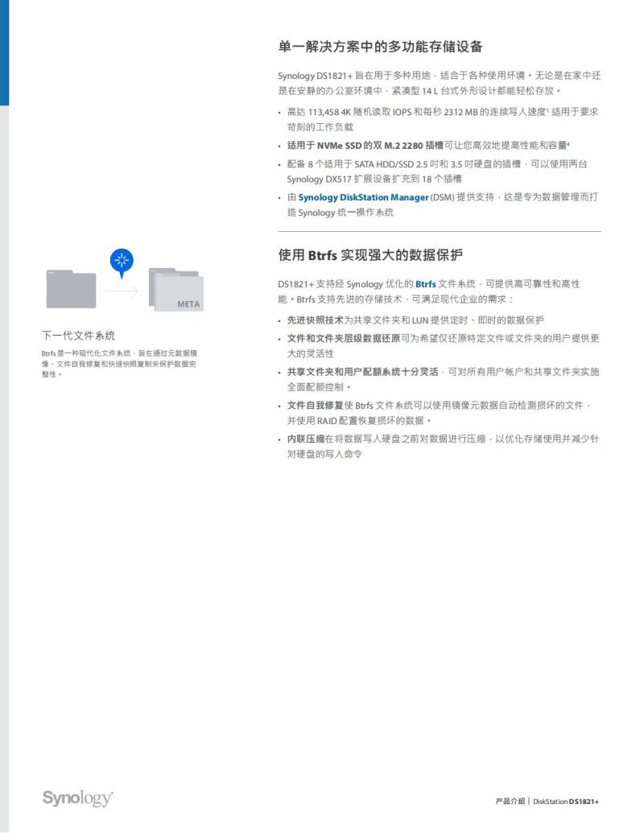644x833 pixels.
Task: Select the caption title 下一代文件系统
Action: point(78,336)
